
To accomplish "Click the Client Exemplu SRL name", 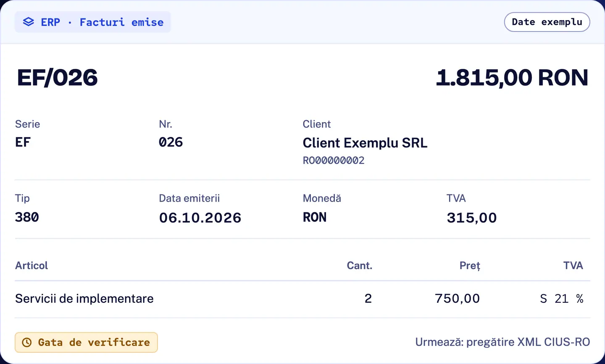I will (x=365, y=143).
